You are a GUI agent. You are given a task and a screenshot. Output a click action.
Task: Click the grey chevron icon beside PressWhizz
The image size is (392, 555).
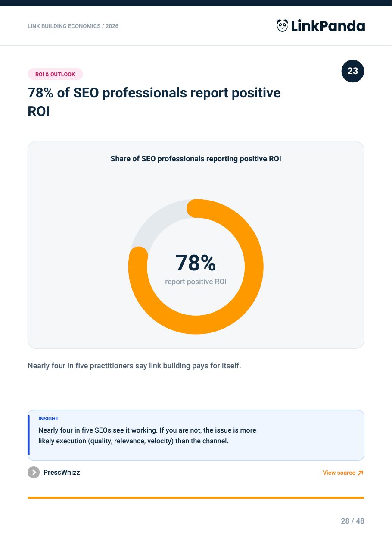click(x=34, y=472)
